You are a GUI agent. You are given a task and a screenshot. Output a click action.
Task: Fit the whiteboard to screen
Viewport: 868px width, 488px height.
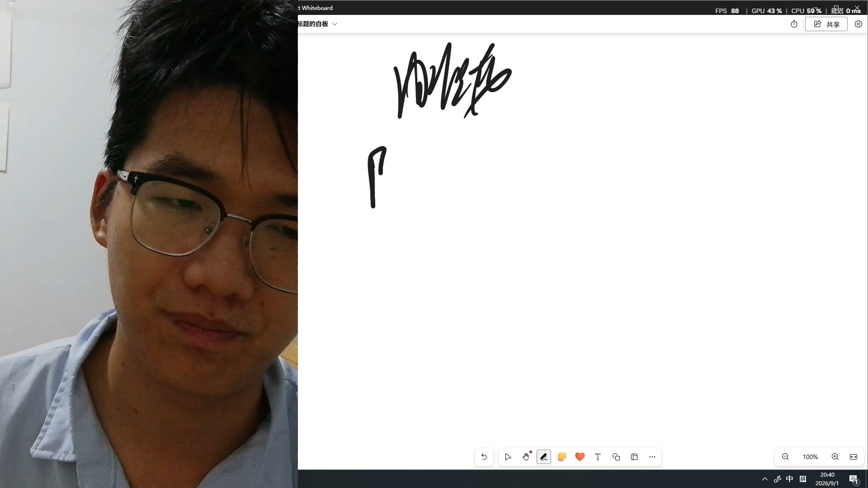[x=854, y=457]
